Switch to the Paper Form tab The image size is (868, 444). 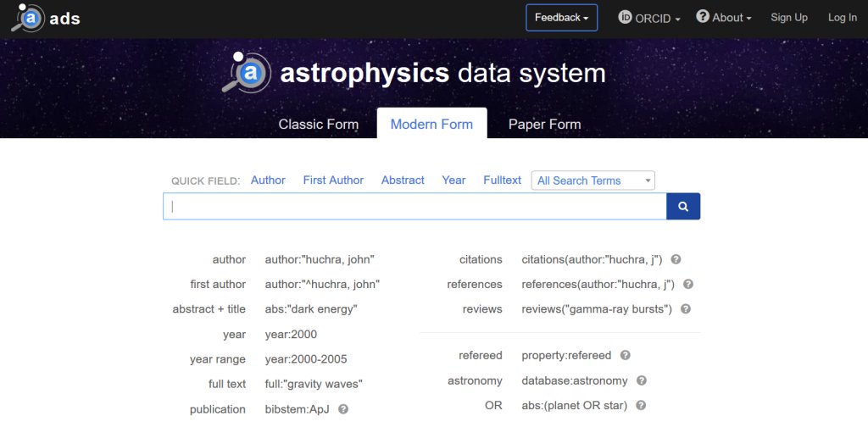click(x=545, y=124)
